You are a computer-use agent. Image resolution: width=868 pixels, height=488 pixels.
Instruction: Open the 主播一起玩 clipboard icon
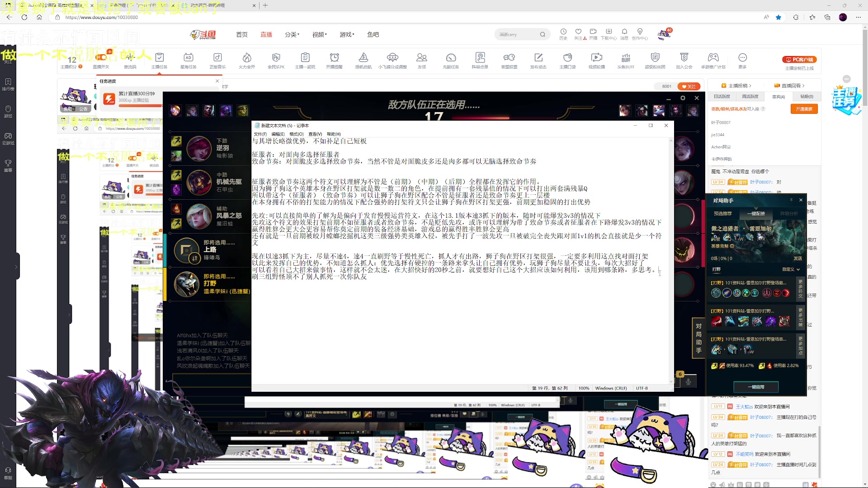[x=305, y=60]
